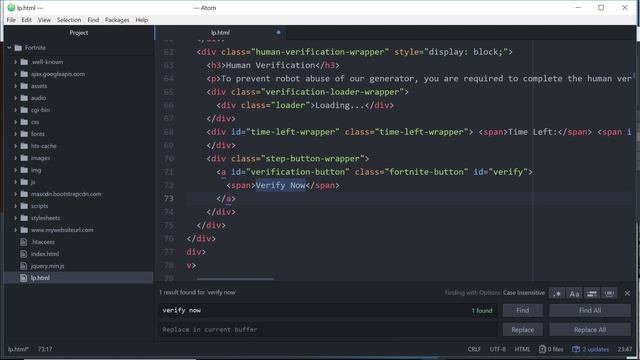Expand the .well-known folder arrow
This screenshot has height=360, width=640.
pyautogui.click(x=16, y=62)
